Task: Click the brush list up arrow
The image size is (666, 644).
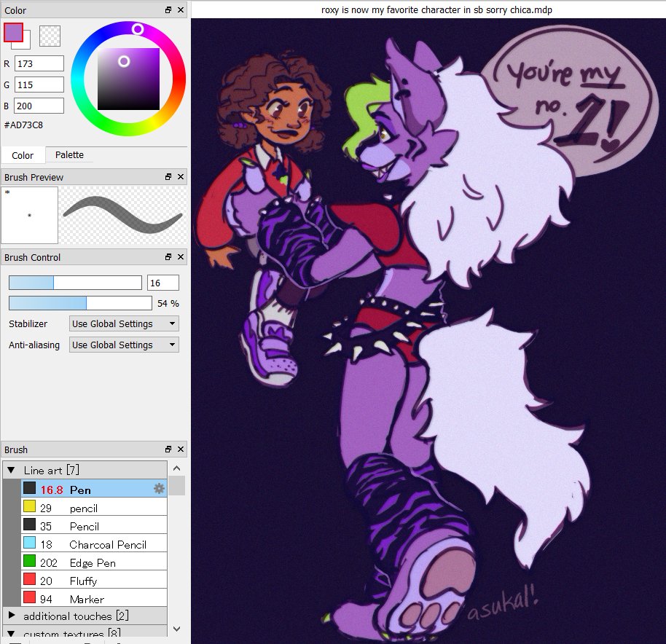Action: tap(177, 468)
